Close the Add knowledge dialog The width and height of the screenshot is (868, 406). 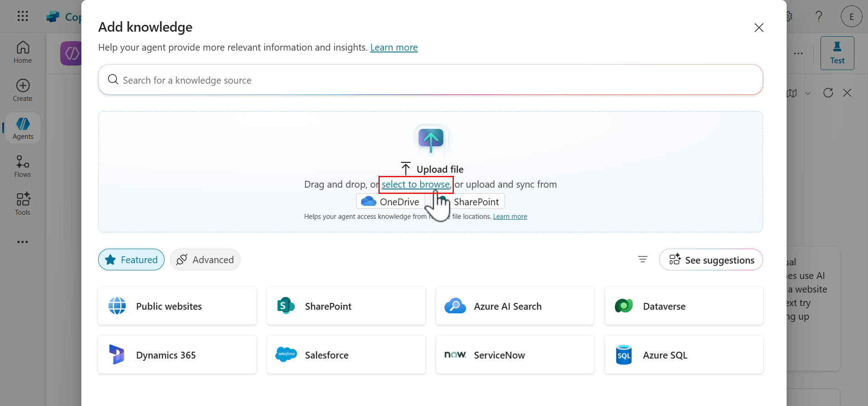pos(759,28)
